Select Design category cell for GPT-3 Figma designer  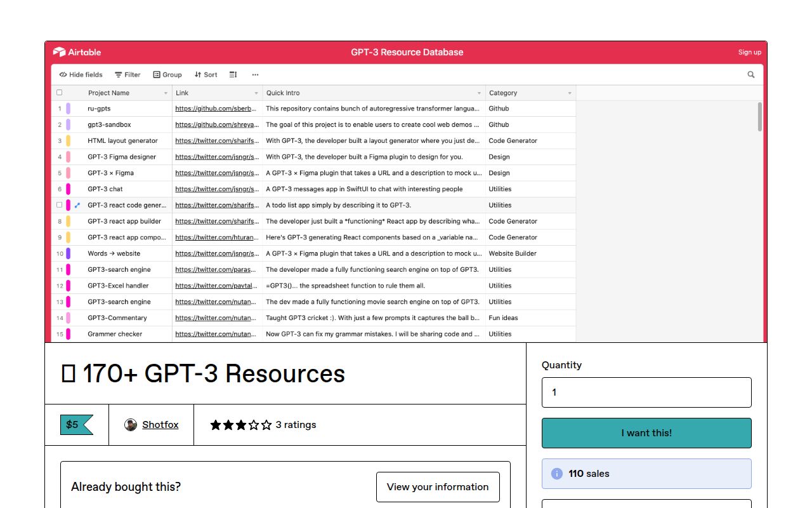click(531, 157)
